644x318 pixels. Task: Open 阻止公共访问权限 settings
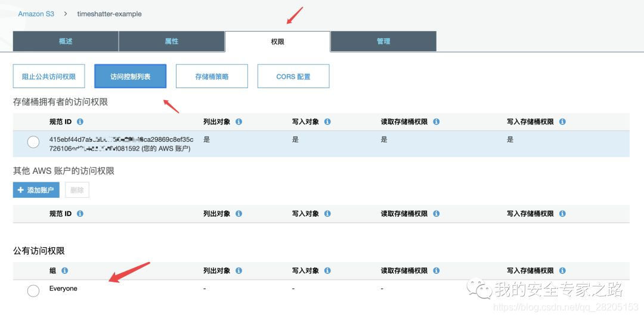49,76
